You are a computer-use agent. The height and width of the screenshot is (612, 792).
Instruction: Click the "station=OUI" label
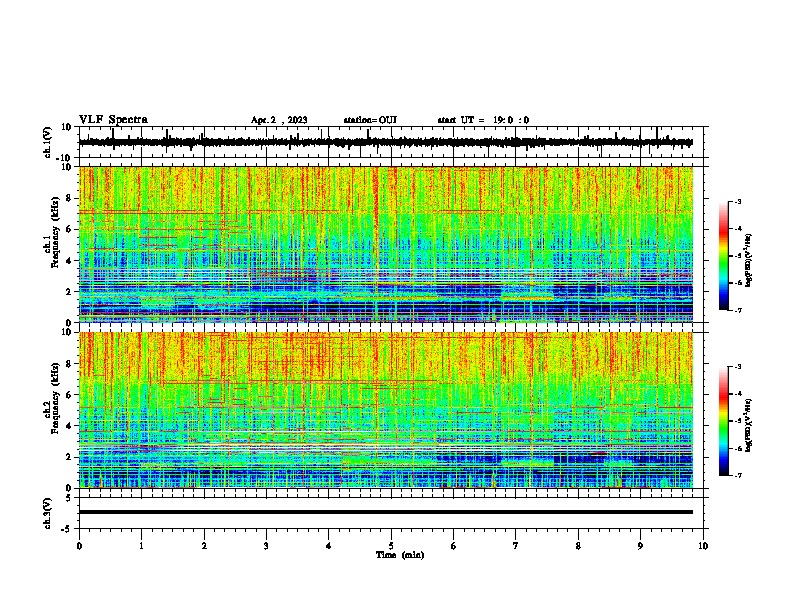coord(370,120)
